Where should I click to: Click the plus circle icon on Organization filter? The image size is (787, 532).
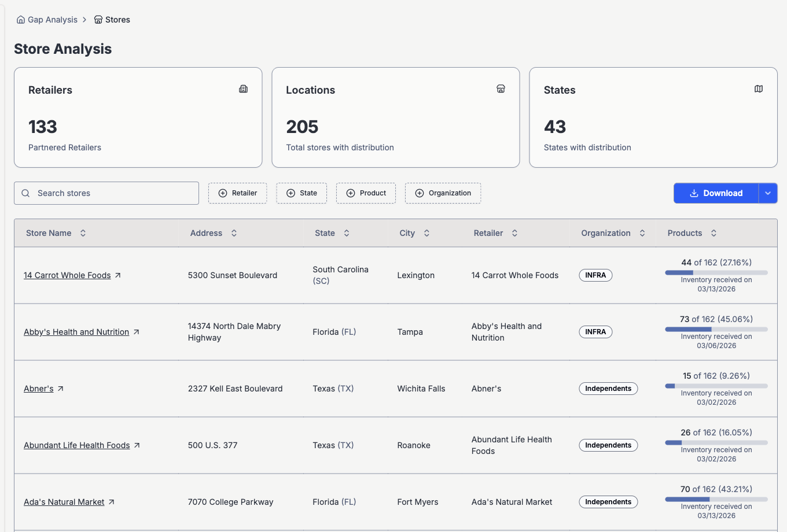point(420,193)
